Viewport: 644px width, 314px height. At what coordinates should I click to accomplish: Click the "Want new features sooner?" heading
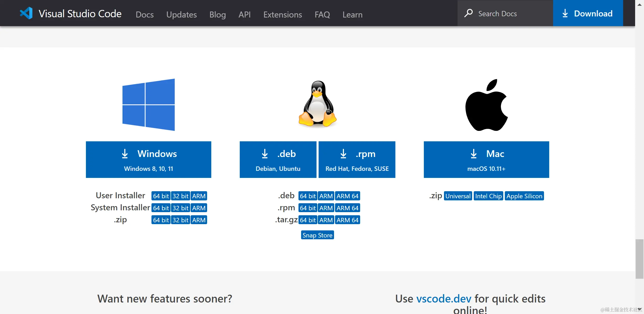pos(165,299)
